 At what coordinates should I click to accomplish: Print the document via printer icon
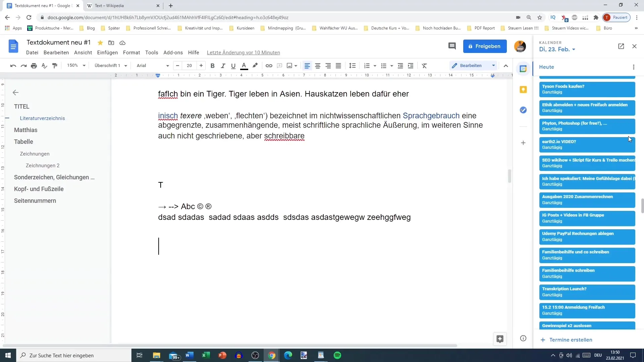(x=34, y=66)
